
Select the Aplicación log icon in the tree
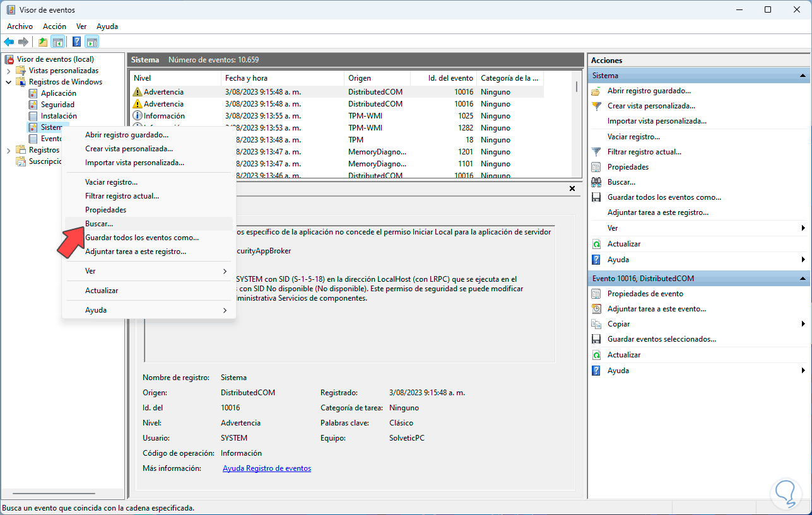tap(33, 93)
